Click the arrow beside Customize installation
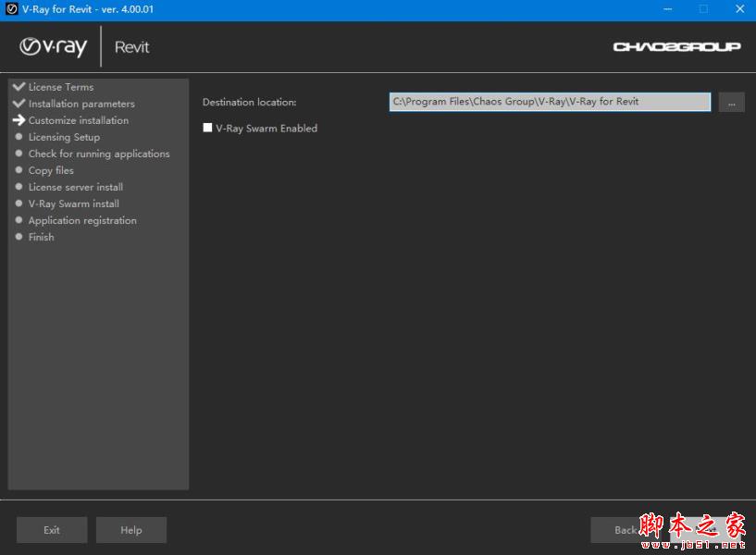Image resolution: width=756 pixels, height=555 pixels. (x=19, y=120)
